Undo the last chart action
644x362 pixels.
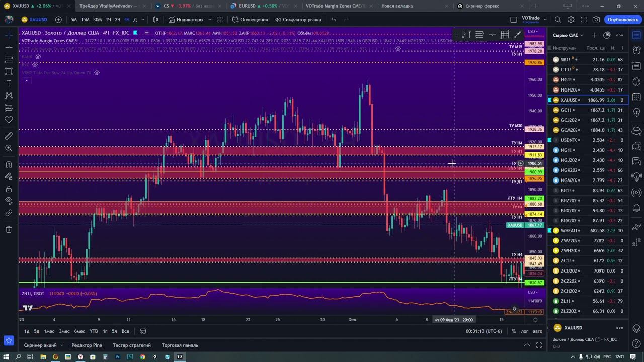[334, 20]
